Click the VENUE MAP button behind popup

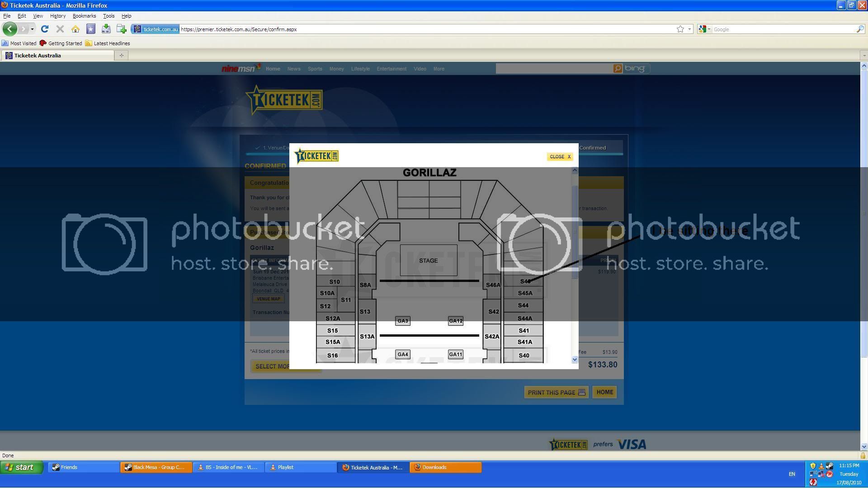pyautogui.click(x=269, y=299)
